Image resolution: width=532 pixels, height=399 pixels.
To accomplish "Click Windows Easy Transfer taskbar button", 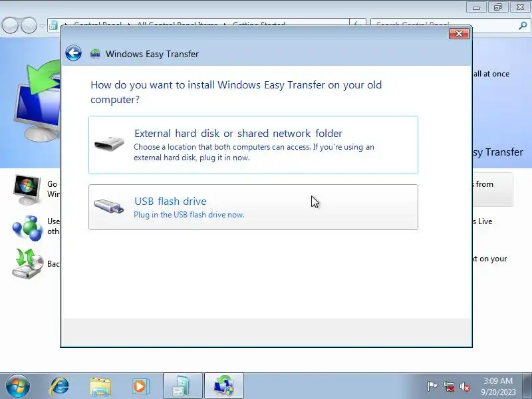I will pos(224,386).
